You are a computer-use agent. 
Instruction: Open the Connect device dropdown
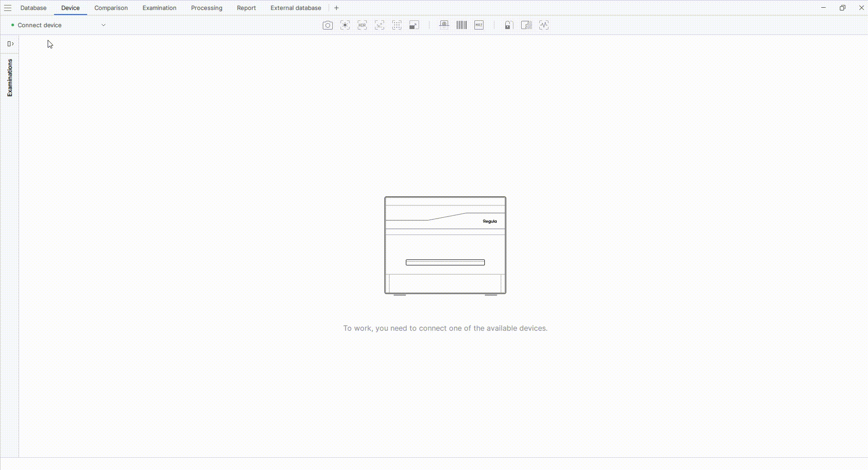point(59,25)
